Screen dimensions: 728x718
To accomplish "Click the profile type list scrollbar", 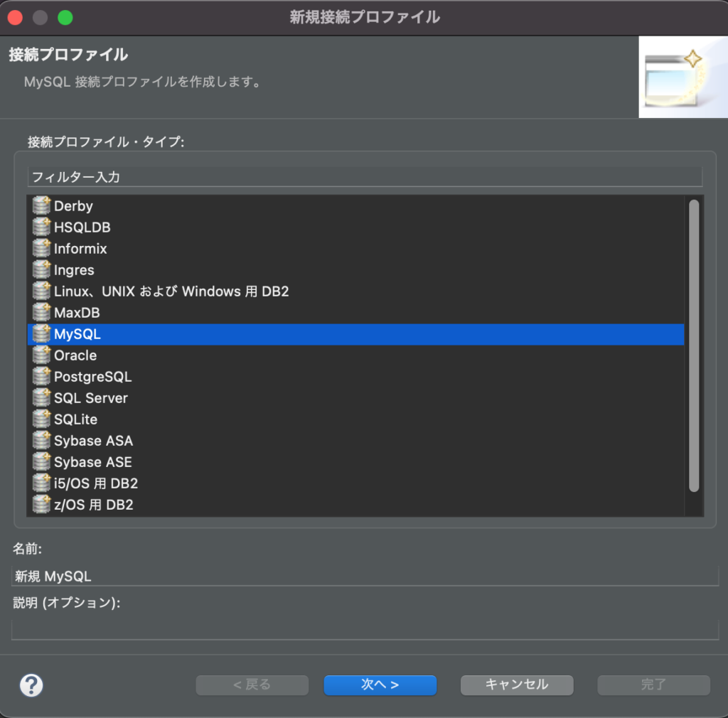I will (694, 345).
